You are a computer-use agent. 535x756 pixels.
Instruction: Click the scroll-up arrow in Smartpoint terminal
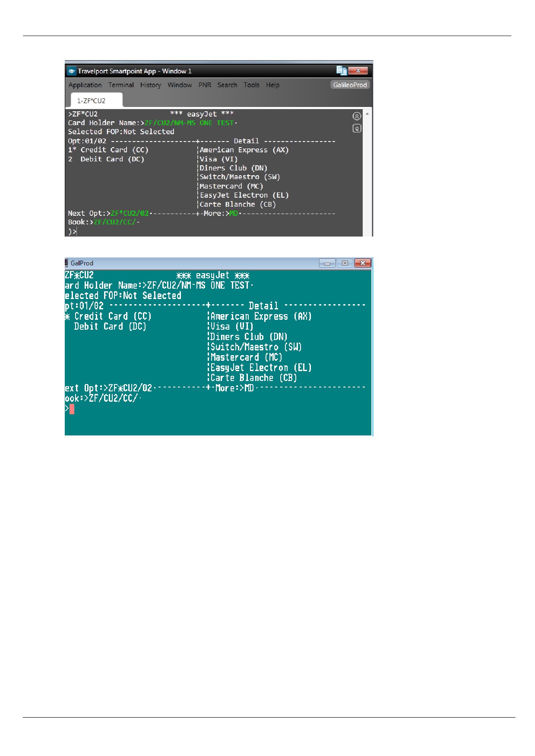[x=367, y=114]
